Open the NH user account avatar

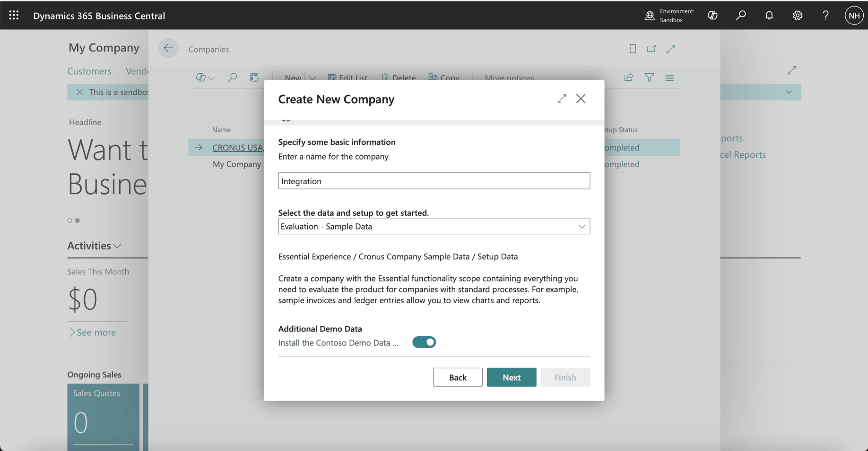[854, 16]
